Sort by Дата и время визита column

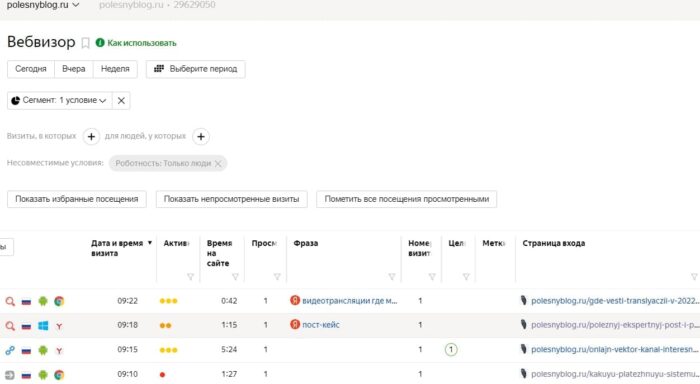click(121, 248)
